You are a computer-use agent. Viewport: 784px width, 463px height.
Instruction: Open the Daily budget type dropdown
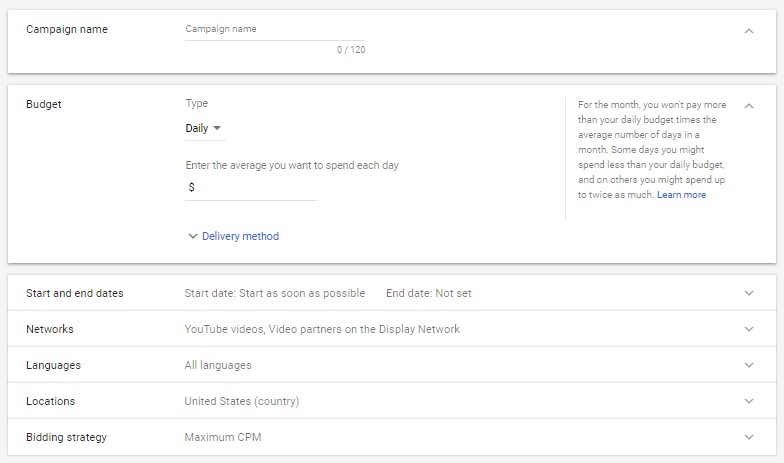204,128
